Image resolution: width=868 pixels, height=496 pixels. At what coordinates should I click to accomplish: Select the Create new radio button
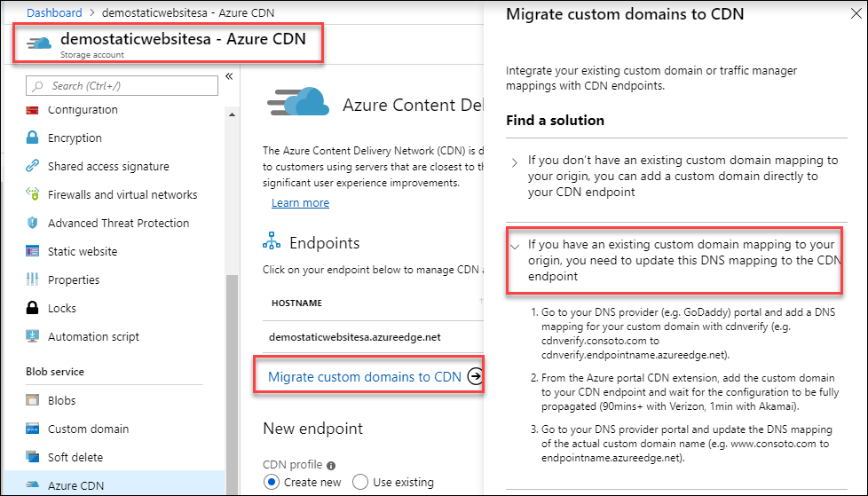pos(272,482)
